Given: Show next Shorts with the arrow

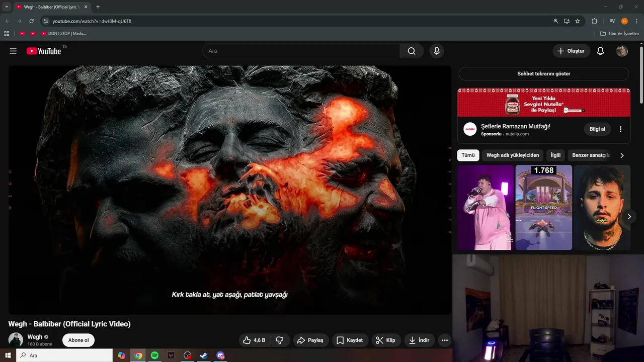Looking at the screenshot, I should 629,217.
